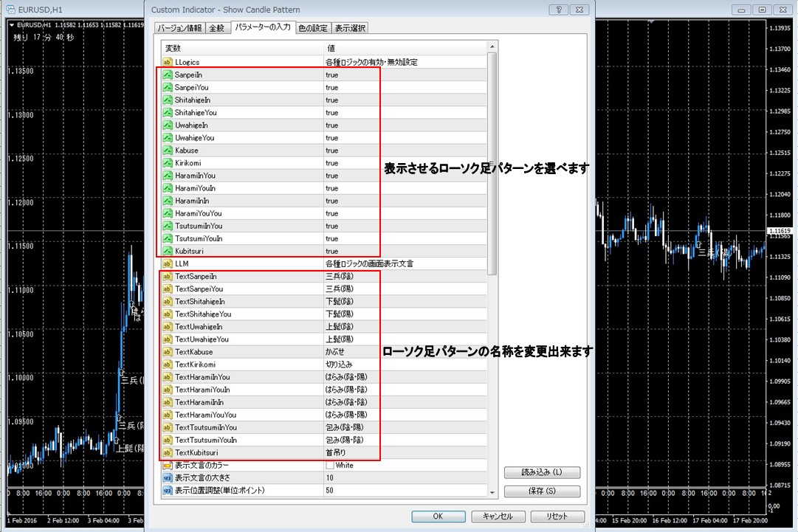
Task: Select the パラメーターの入力 tab
Action: click(263, 27)
